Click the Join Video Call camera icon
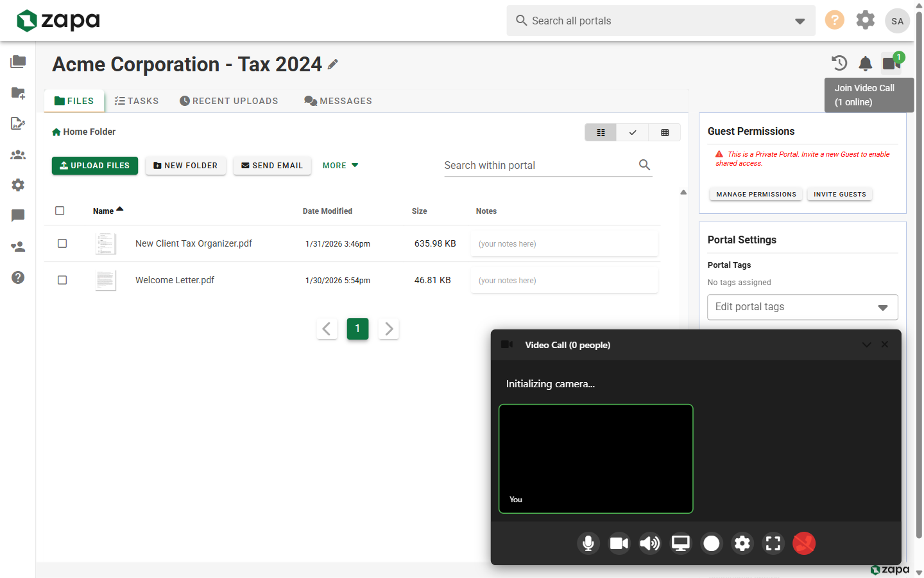The image size is (924, 578). 891,63
